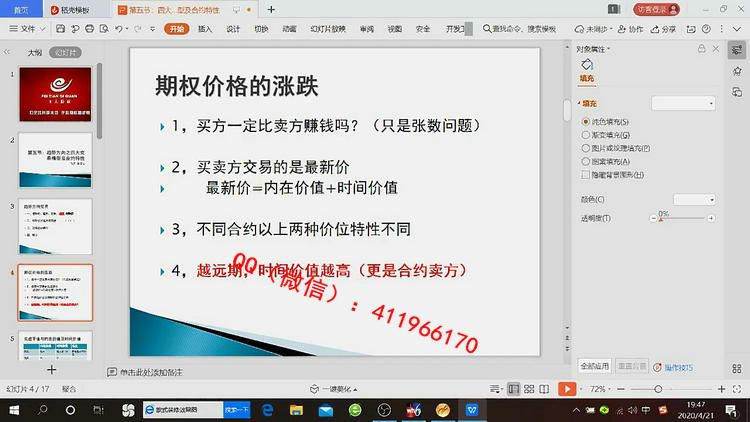Click the 一键美化 beautify icon in status bar
The width and height of the screenshot is (750, 422).
[x=331, y=388]
